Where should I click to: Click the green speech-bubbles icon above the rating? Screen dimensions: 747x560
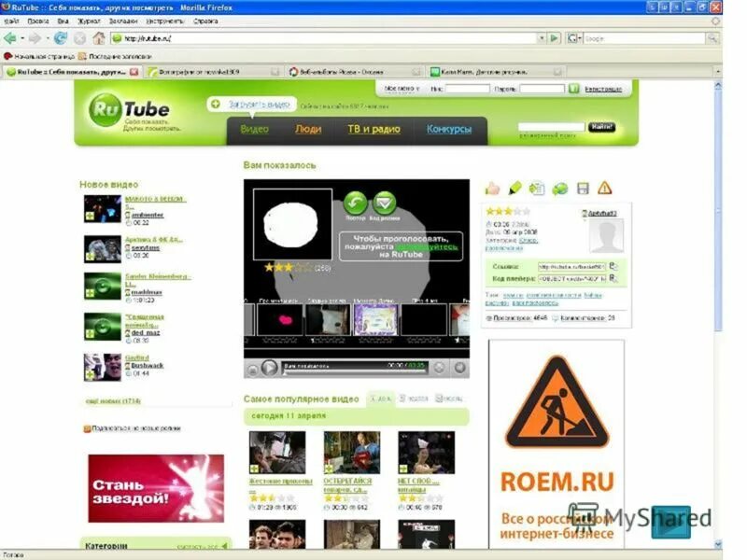[x=559, y=189]
